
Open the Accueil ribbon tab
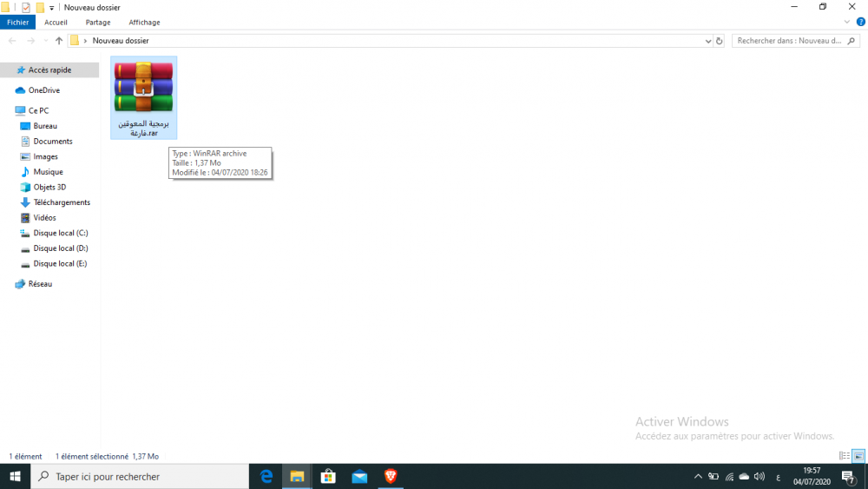tap(56, 23)
